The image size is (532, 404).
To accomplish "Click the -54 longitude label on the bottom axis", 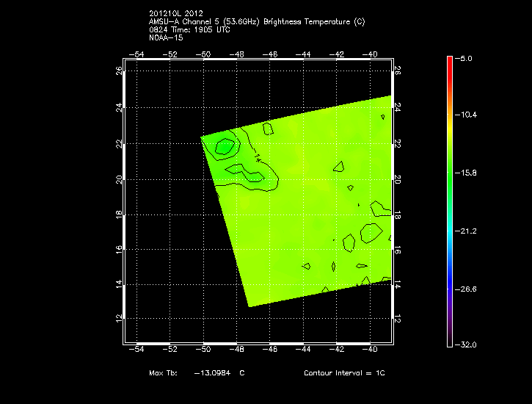I will coord(135,350).
